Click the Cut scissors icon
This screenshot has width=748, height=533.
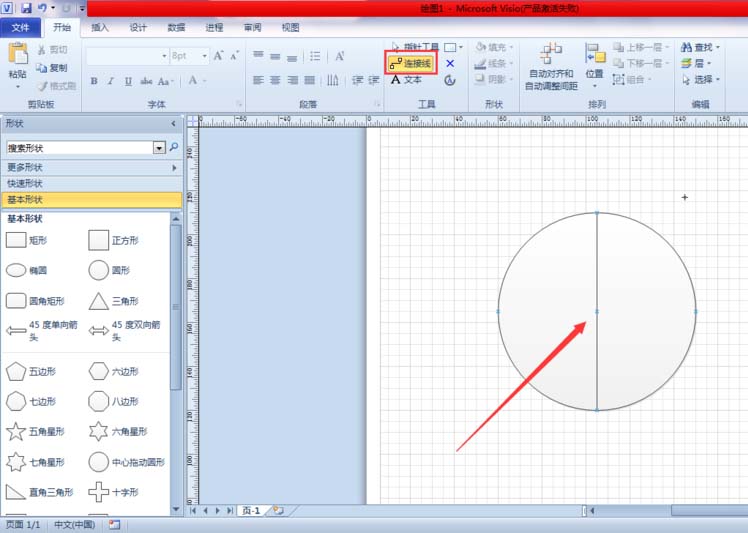42,50
